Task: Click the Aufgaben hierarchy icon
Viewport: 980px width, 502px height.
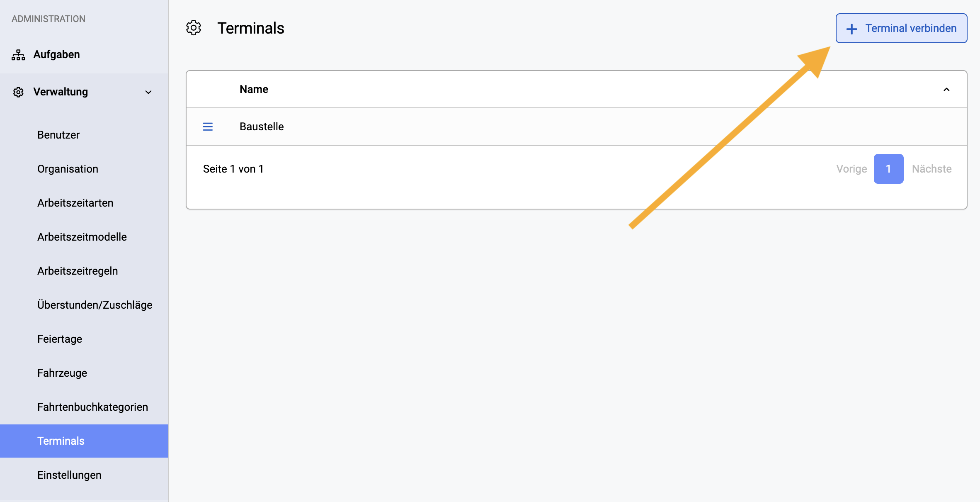Action: click(x=18, y=55)
